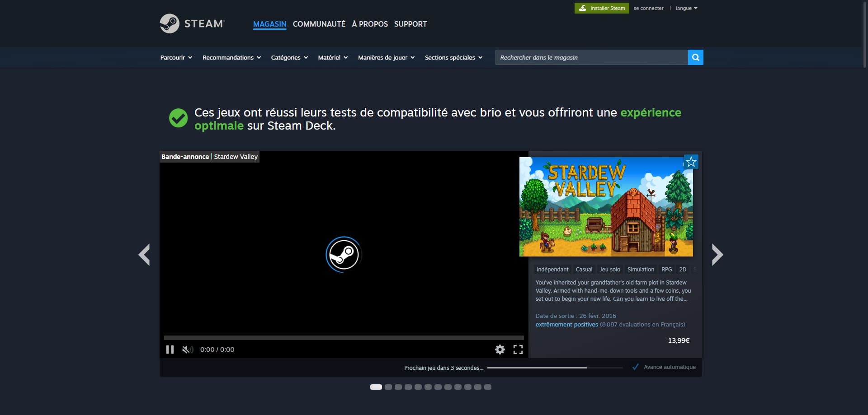
Task: Click the Simulation tag
Action: click(x=641, y=269)
